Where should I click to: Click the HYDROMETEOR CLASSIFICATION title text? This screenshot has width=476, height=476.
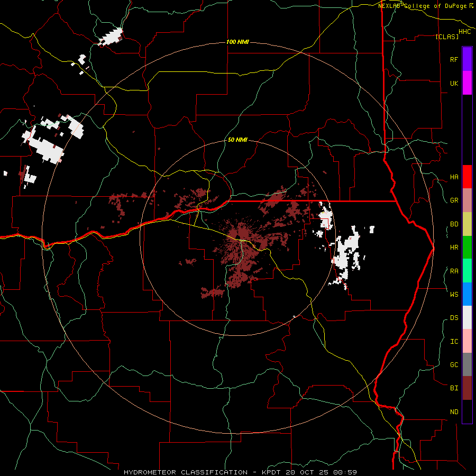click(186, 472)
